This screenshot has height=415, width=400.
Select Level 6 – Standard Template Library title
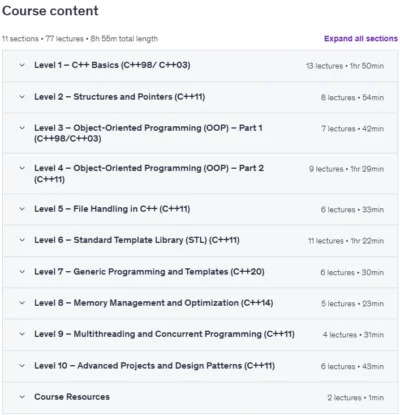pyautogui.click(x=137, y=240)
